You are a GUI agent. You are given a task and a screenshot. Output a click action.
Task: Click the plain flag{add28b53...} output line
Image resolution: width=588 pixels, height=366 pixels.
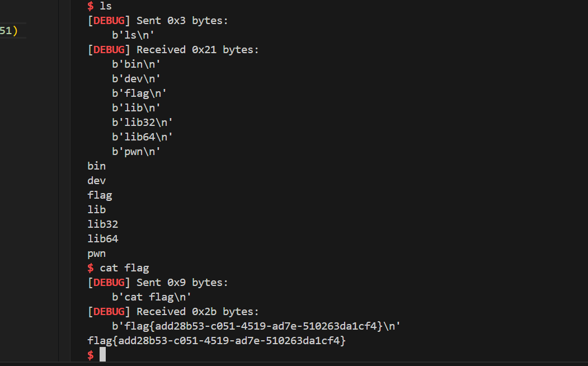[217, 340]
